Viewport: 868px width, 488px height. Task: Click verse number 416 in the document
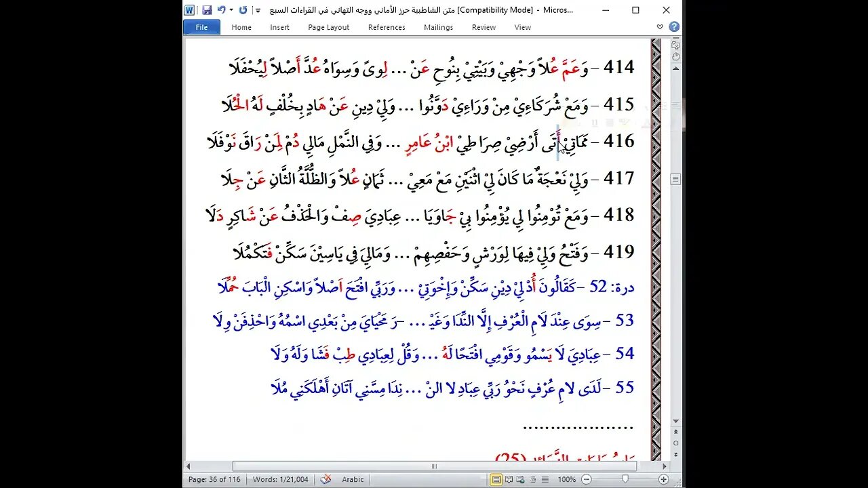point(619,141)
